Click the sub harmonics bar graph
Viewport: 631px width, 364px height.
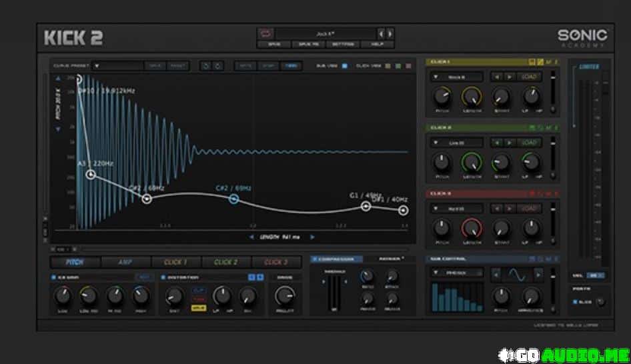[x=457, y=297]
